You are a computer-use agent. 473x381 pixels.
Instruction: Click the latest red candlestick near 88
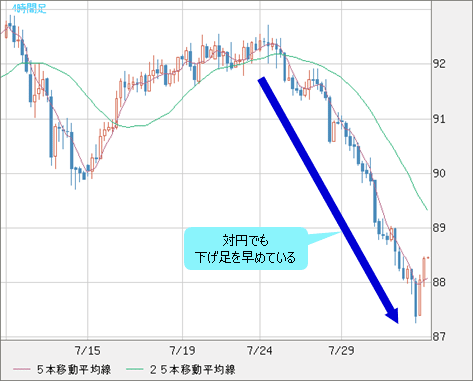[424, 272]
